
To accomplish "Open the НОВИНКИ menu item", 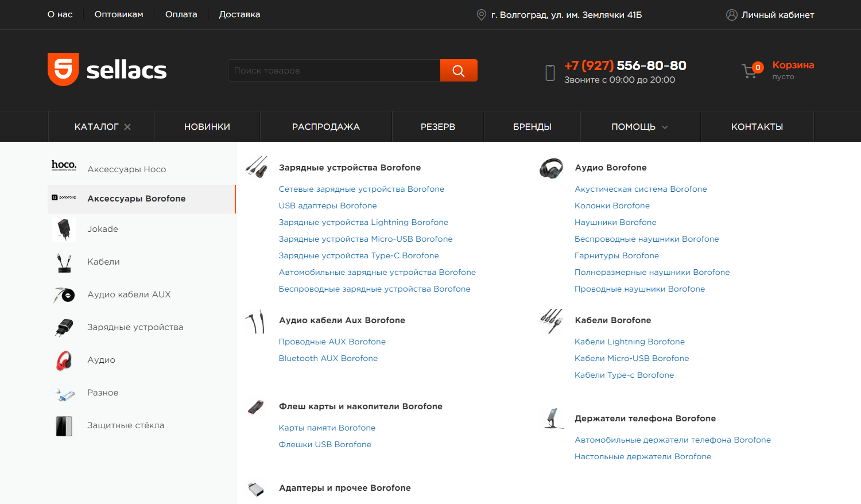I will (x=207, y=127).
